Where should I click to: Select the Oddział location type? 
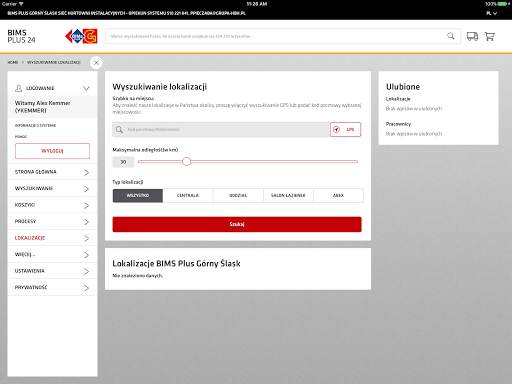pos(238,196)
